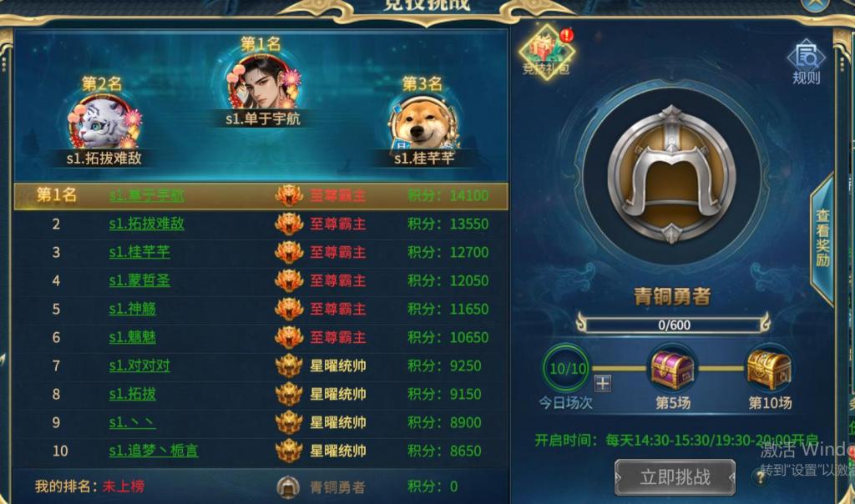Select player link s1.神觞
The image size is (855, 504).
133,309
